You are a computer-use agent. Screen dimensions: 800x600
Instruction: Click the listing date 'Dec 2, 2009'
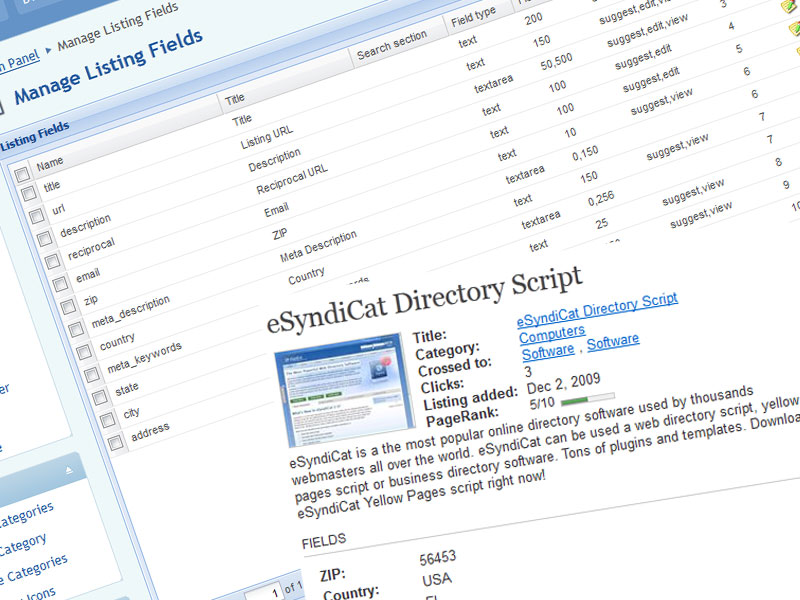tap(563, 383)
